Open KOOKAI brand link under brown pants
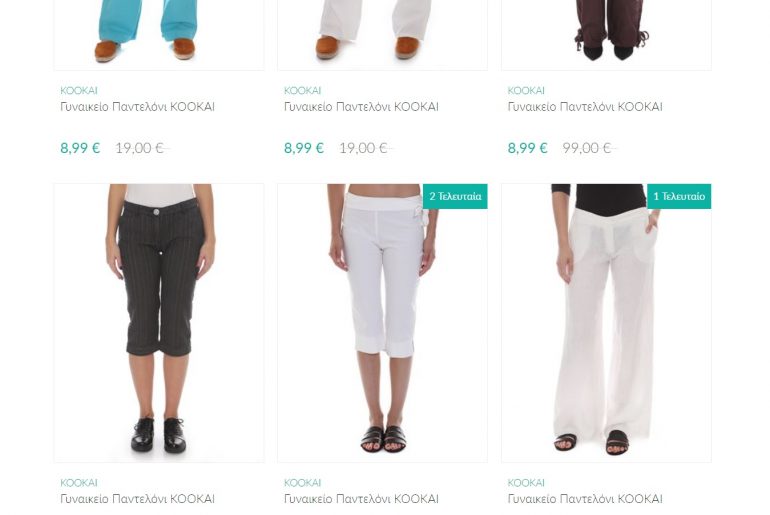Screen dimensions: 770x515 coord(526,90)
